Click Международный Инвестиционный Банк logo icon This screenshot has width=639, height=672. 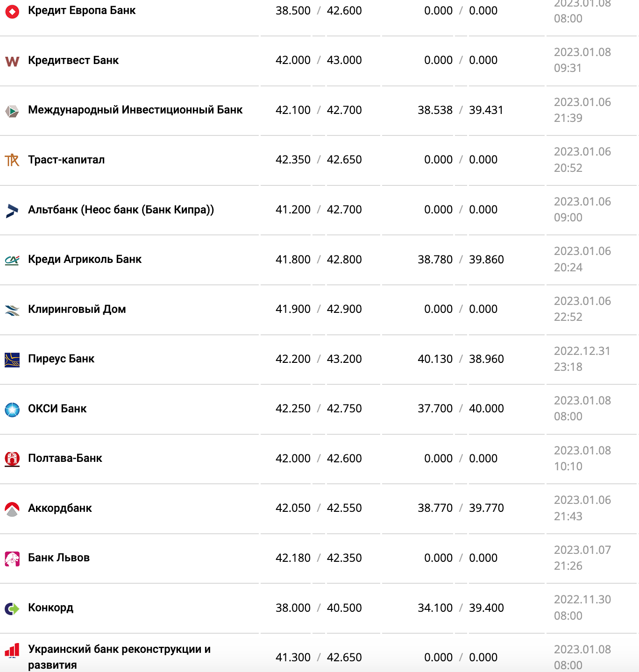coord(12,111)
